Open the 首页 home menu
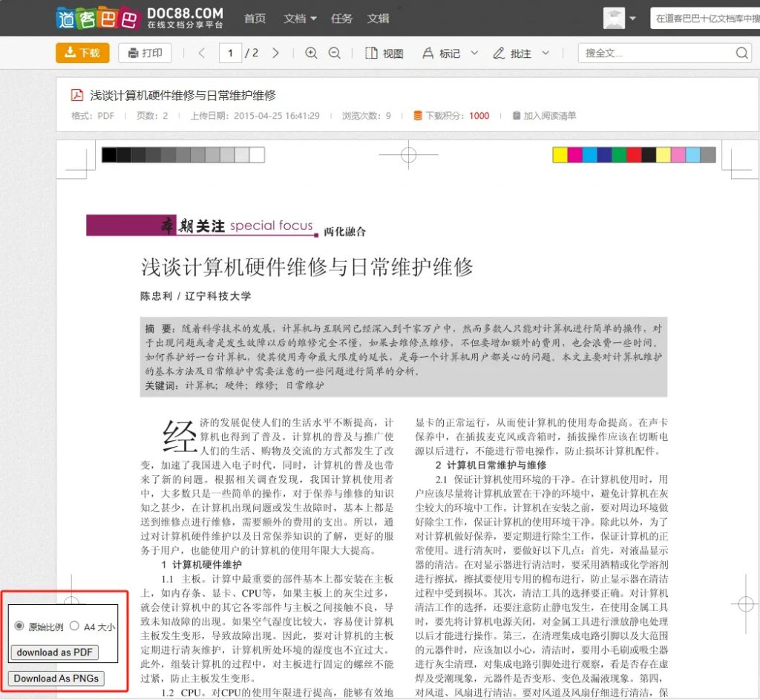Image resolution: width=760 pixels, height=700 pixels. [255, 18]
